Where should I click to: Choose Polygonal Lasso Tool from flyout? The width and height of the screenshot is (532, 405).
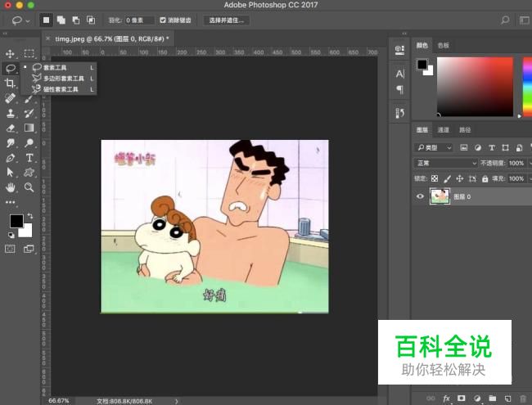[x=59, y=79]
